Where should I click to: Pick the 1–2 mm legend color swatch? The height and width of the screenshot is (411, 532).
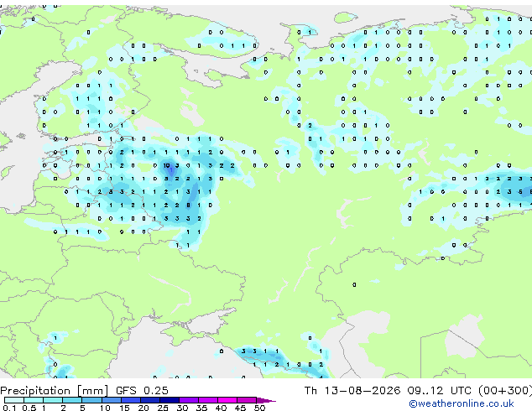pos(53,400)
